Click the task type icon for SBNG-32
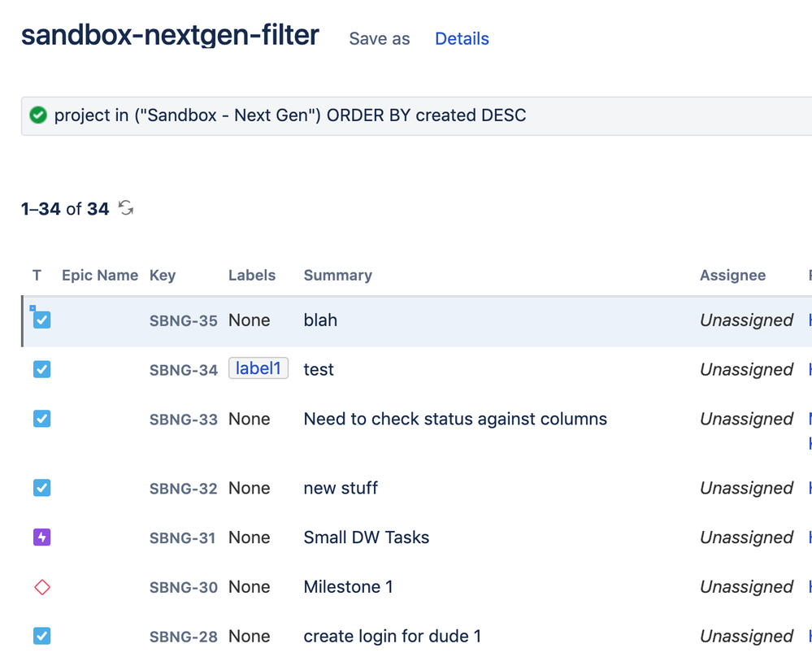The width and height of the screenshot is (812, 657). [x=42, y=488]
